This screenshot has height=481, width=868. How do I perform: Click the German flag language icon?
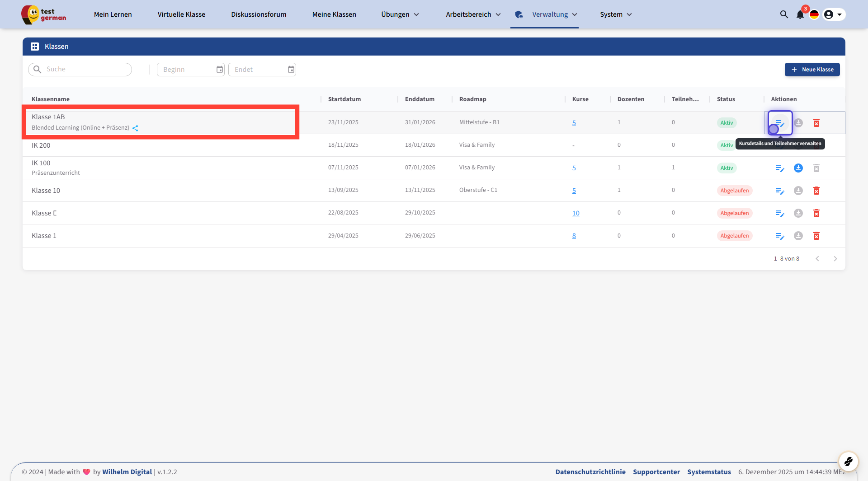pyautogui.click(x=814, y=14)
